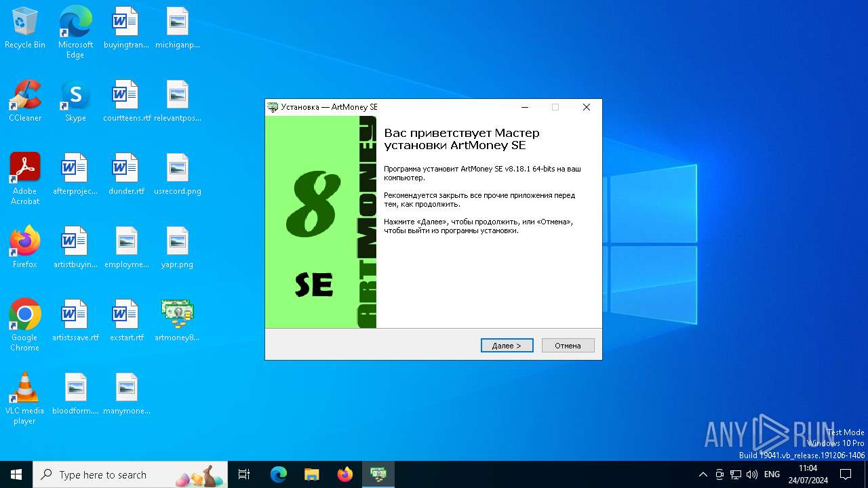Select the CCleaner desktop shortcut
The image size is (868, 488).
pyautogui.click(x=25, y=102)
